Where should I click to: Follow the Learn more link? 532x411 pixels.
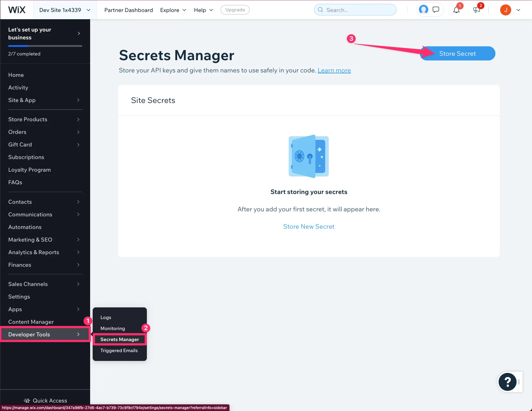tap(334, 70)
